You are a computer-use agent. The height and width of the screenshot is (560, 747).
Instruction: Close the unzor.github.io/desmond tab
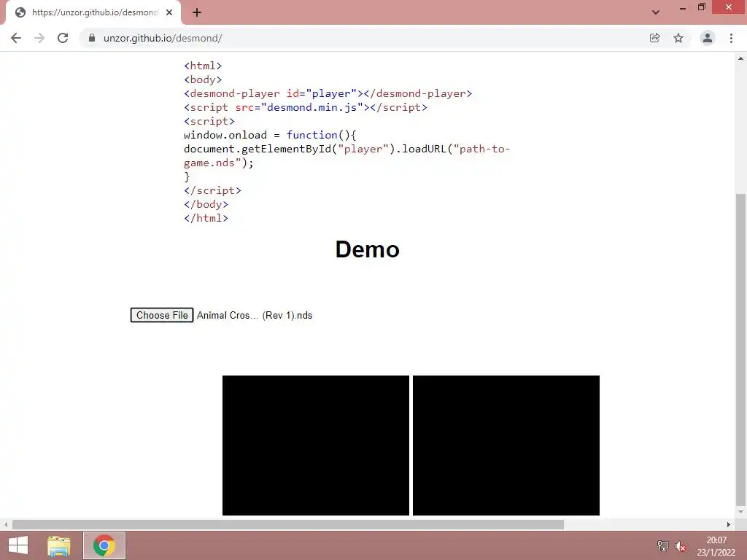click(x=169, y=12)
